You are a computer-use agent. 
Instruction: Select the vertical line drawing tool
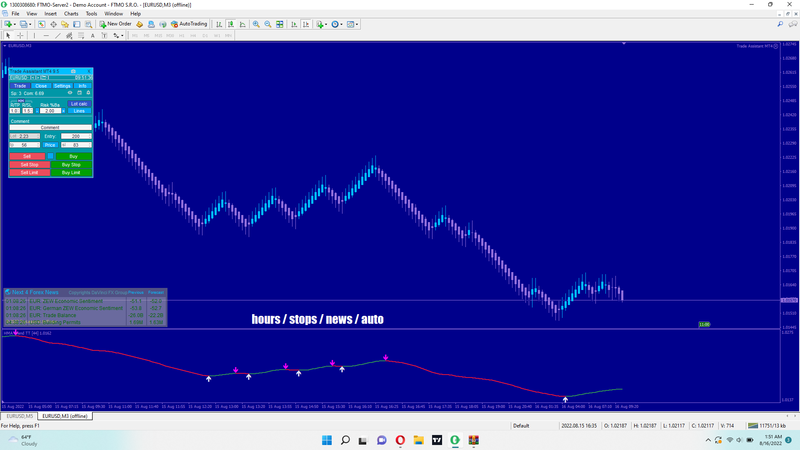click(34, 36)
